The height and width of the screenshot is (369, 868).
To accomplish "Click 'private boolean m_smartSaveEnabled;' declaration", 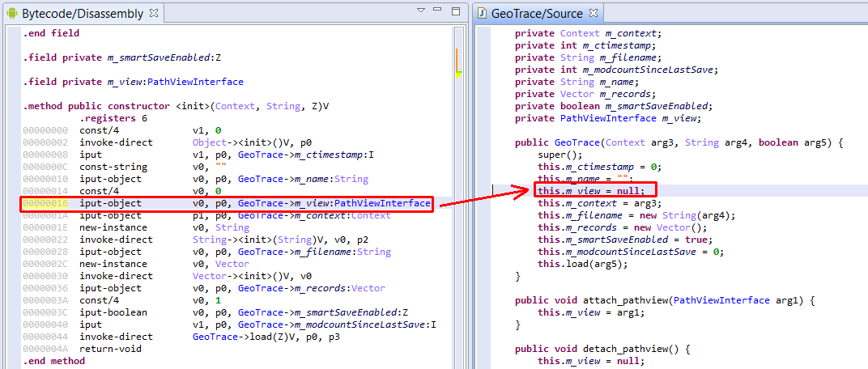I will click(x=614, y=106).
